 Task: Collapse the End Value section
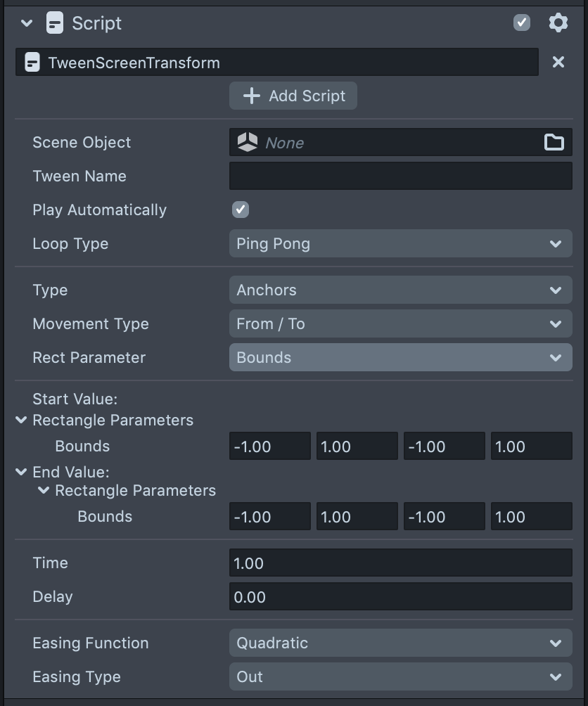[21, 473]
